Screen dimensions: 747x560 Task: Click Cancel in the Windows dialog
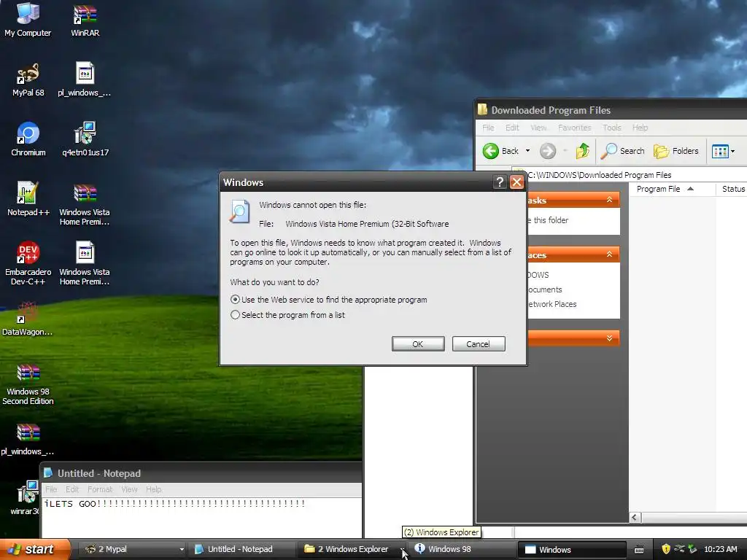coord(479,344)
